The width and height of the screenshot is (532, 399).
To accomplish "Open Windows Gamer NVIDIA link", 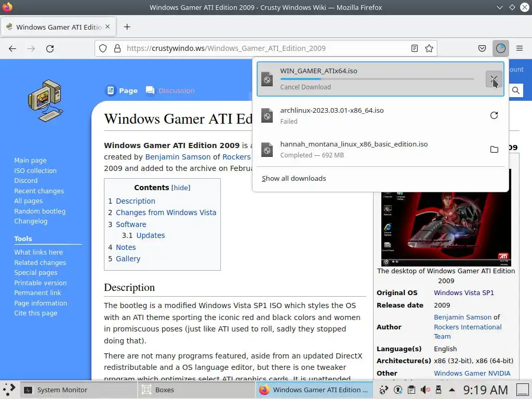I will pos(472,373).
